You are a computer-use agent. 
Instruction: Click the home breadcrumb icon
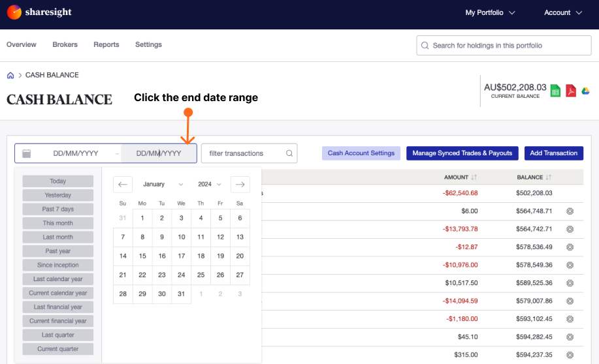10,75
